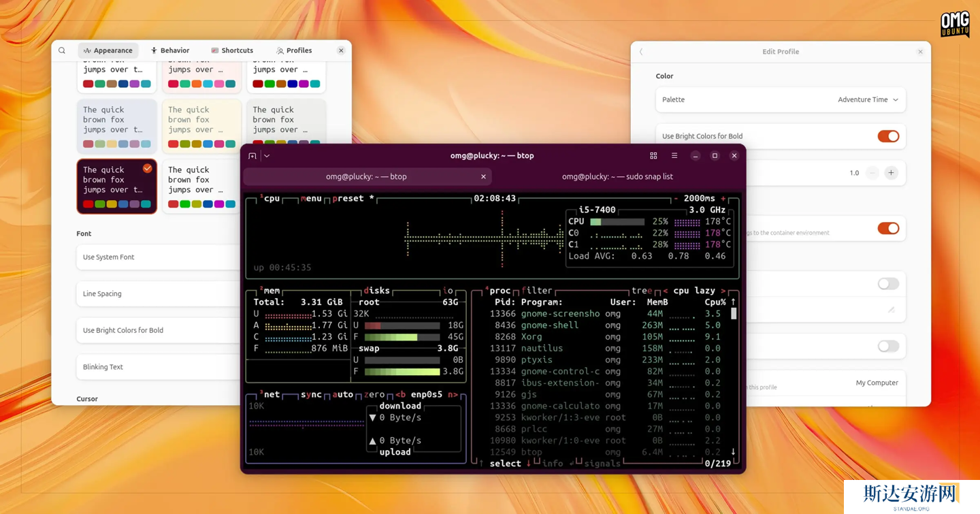Close the omg@plucky btop tab

(483, 177)
